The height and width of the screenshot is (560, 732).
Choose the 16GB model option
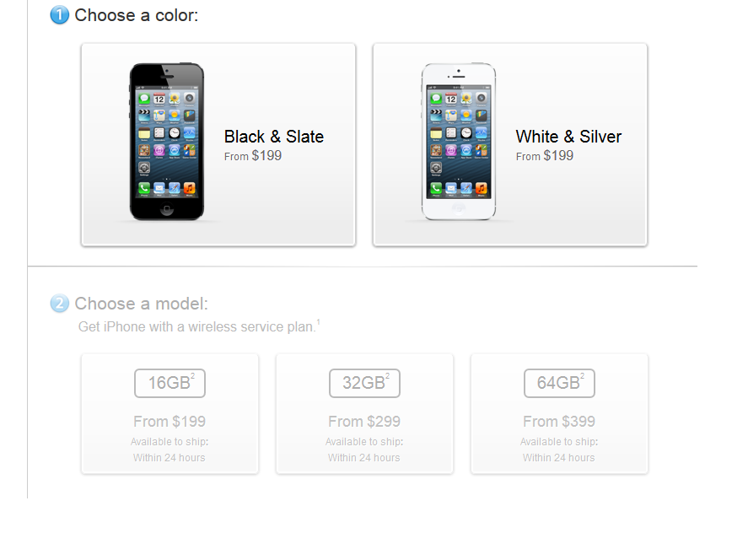(x=170, y=414)
